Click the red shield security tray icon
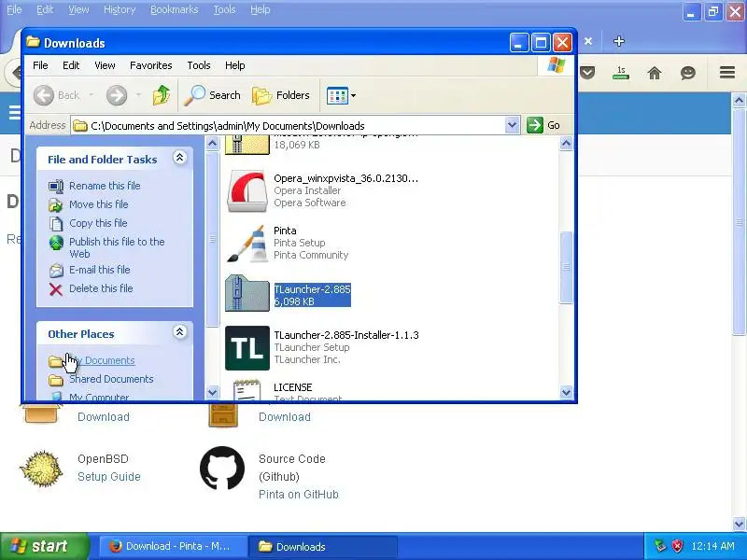Image resolution: width=747 pixels, height=560 pixels. (x=677, y=546)
